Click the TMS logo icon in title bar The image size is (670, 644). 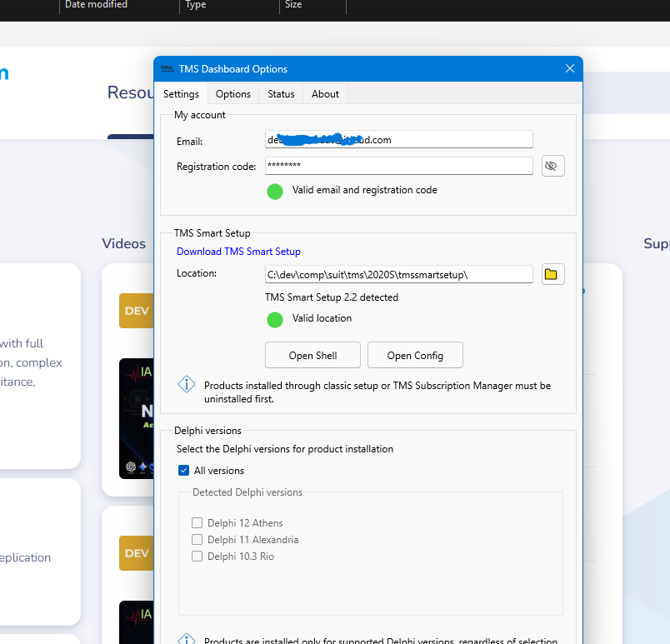(x=167, y=69)
